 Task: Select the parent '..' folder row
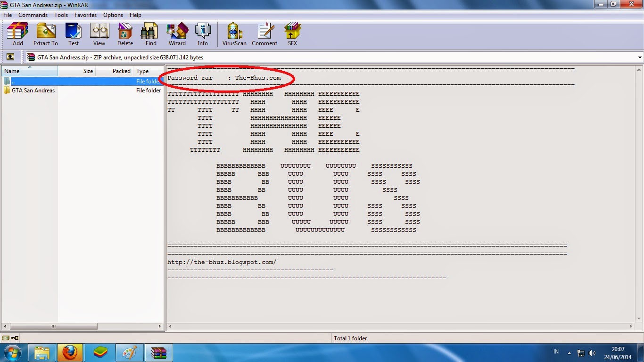point(83,82)
